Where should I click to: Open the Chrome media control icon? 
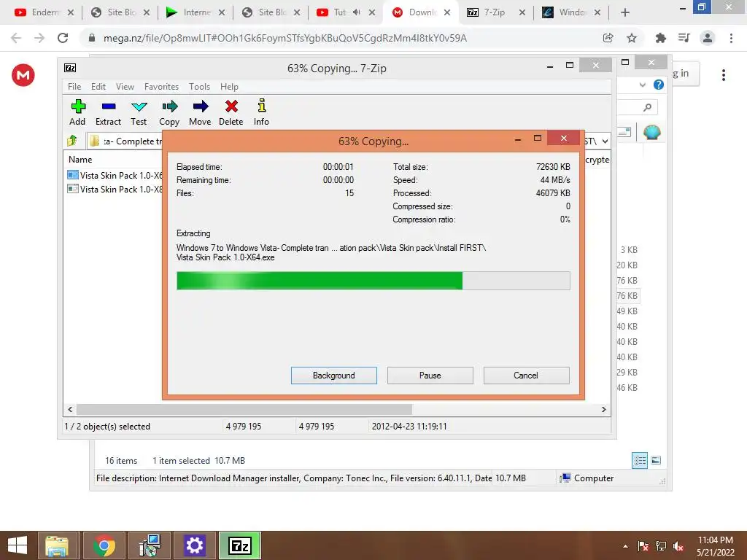[684, 38]
